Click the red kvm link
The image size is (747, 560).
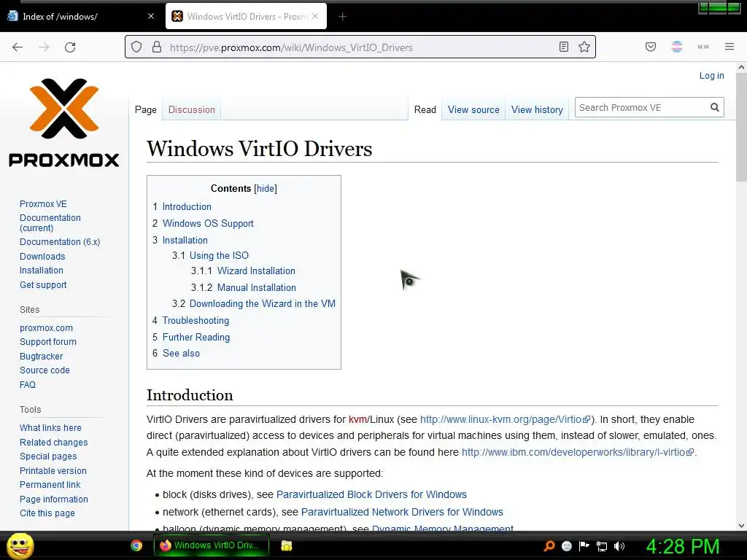point(357,419)
